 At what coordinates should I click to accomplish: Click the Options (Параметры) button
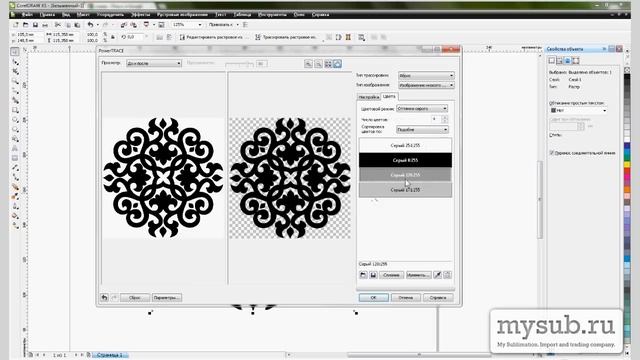[167, 298]
